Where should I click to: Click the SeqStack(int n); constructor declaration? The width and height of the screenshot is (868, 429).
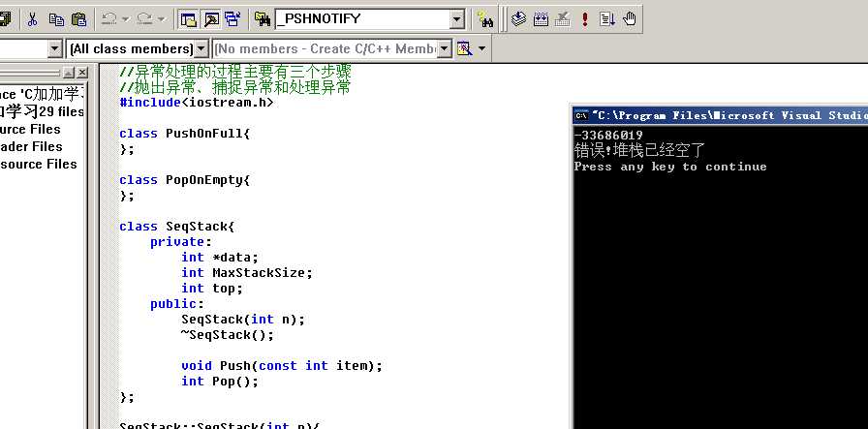(243, 320)
